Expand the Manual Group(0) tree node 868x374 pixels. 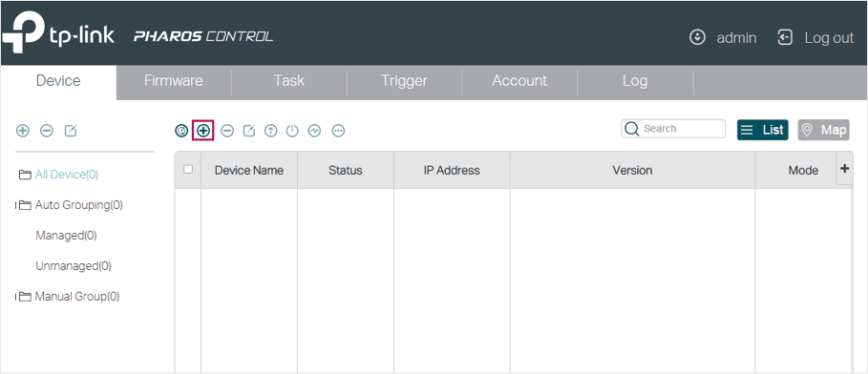pos(16,297)
